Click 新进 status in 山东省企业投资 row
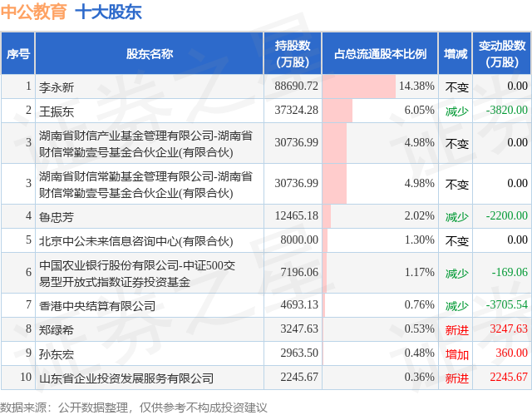Viewport: 532px width, 415px height. tap(456, 378)
